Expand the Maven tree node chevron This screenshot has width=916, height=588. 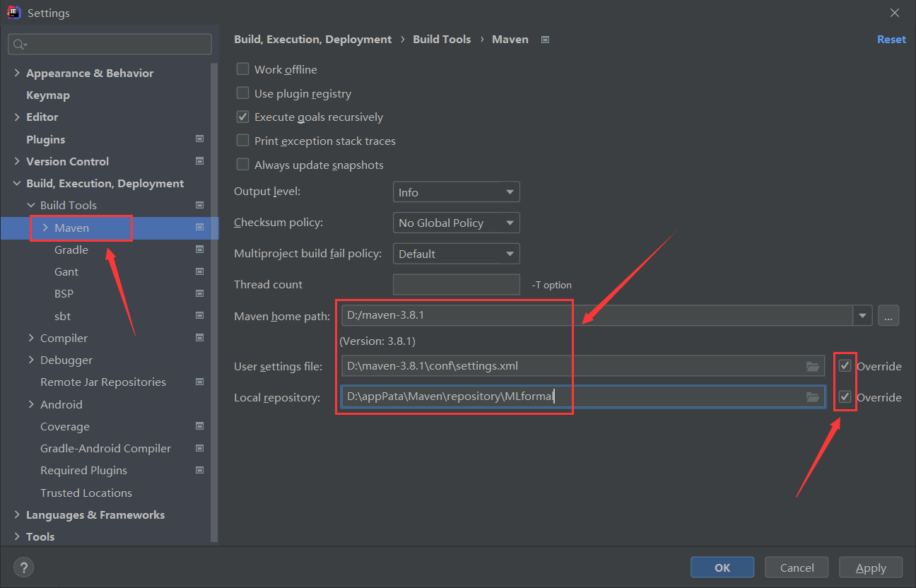coord(45,228)
